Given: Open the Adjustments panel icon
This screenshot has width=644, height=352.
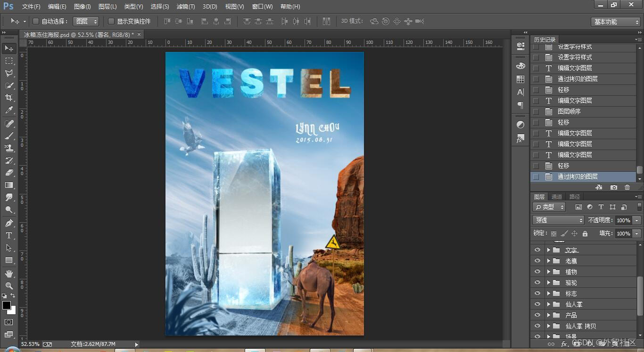Looking at the screenshot, I should pyautogui.click(x=520, y=125).
